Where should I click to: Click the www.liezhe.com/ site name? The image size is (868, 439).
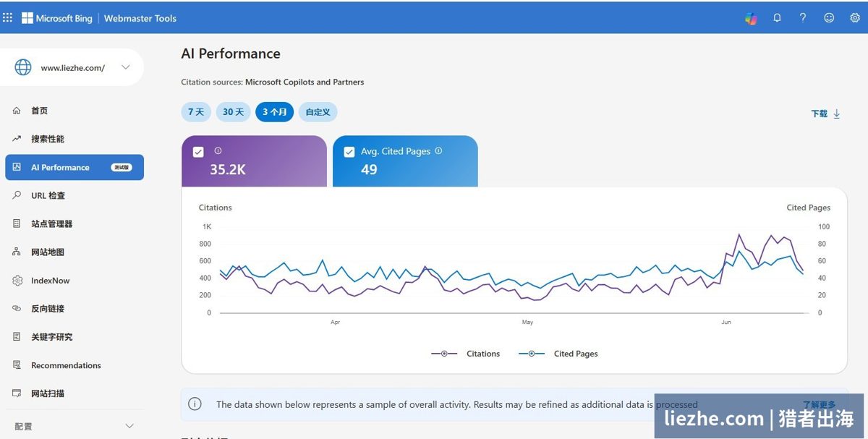click(x=72, y=68)
